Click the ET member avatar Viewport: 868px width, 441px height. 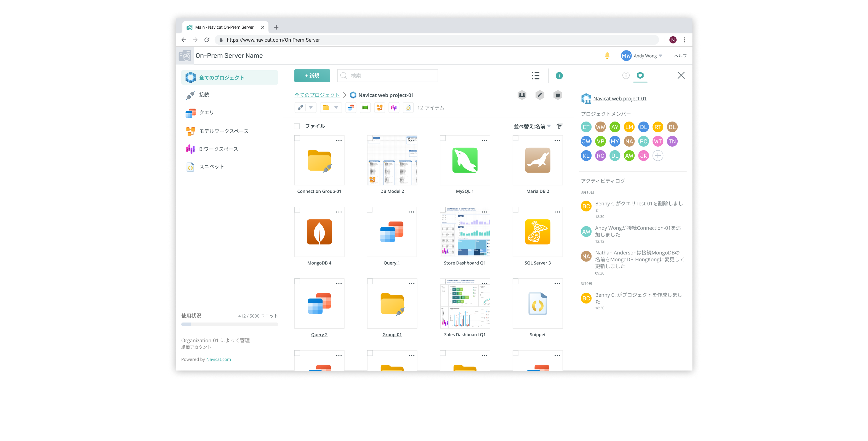586,127
